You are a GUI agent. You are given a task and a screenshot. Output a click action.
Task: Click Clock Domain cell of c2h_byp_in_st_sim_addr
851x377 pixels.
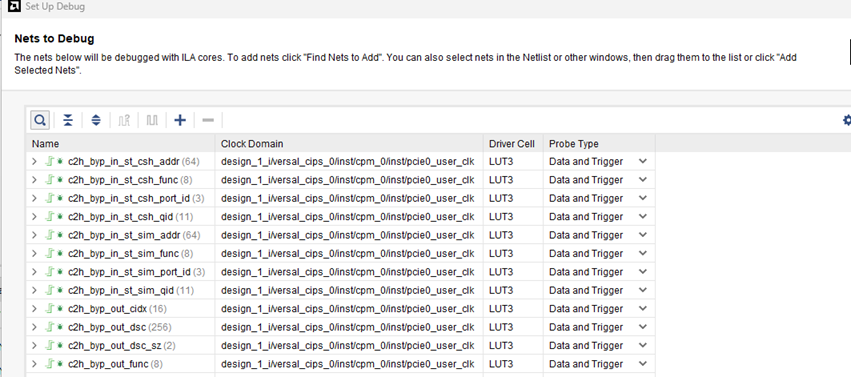(x=349, y=235)
